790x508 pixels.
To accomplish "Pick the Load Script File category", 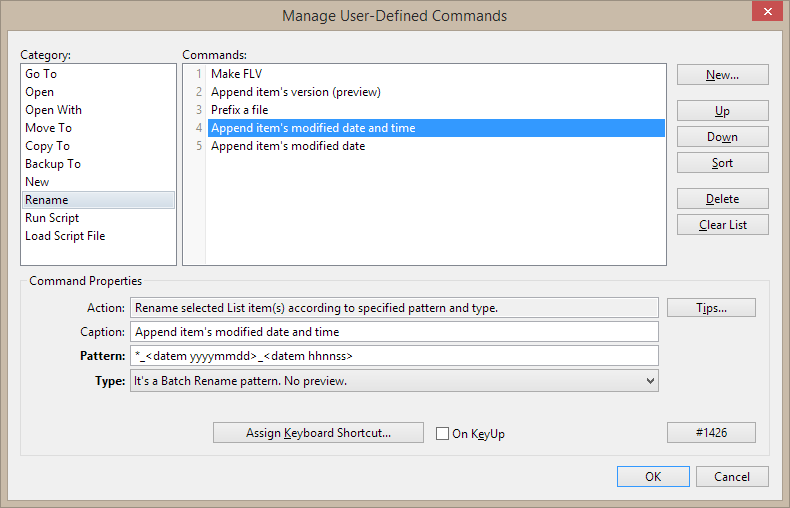I will [65, 236].
